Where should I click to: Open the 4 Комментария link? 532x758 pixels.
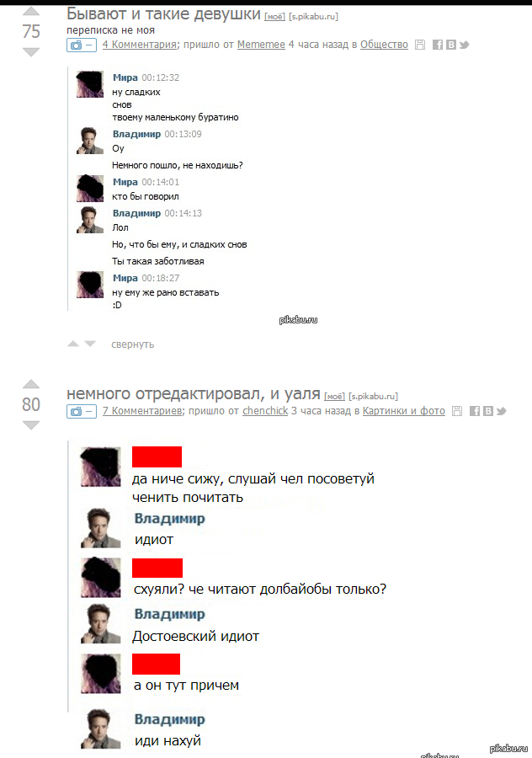(x=140, y=45)
